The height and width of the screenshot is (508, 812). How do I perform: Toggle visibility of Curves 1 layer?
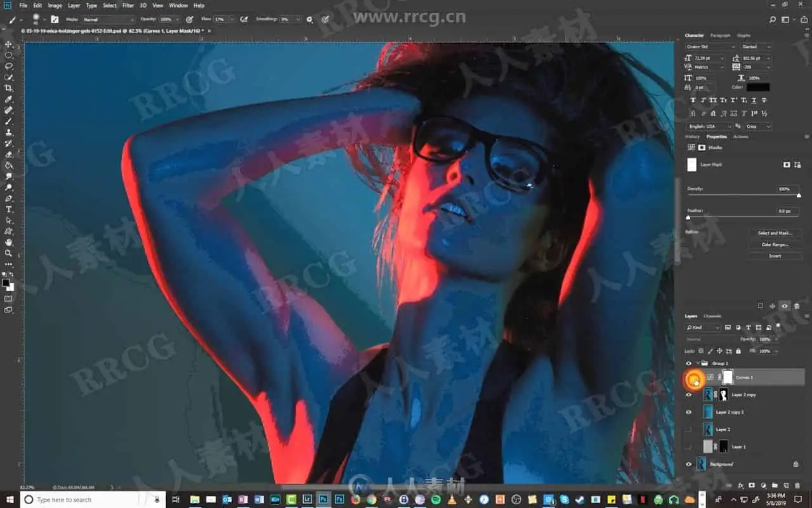[x=693, y=378]
